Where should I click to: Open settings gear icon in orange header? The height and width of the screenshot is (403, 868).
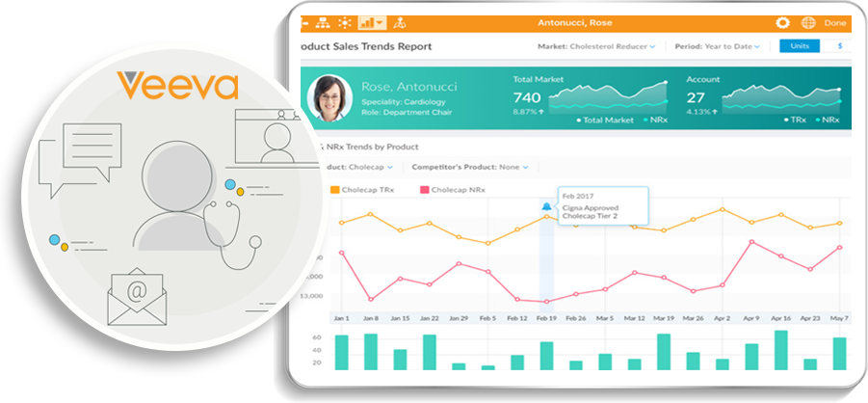[782, 22]
